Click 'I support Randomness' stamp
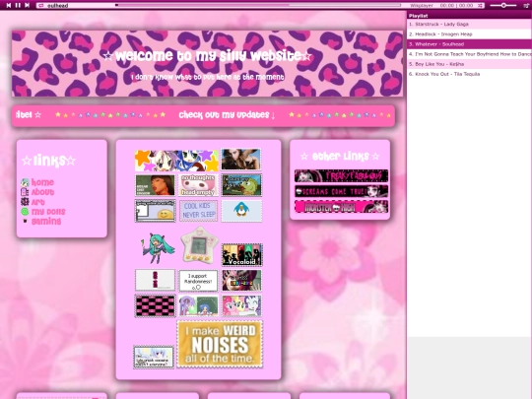The height and width of the screenshot is (399, 532). 198,281
